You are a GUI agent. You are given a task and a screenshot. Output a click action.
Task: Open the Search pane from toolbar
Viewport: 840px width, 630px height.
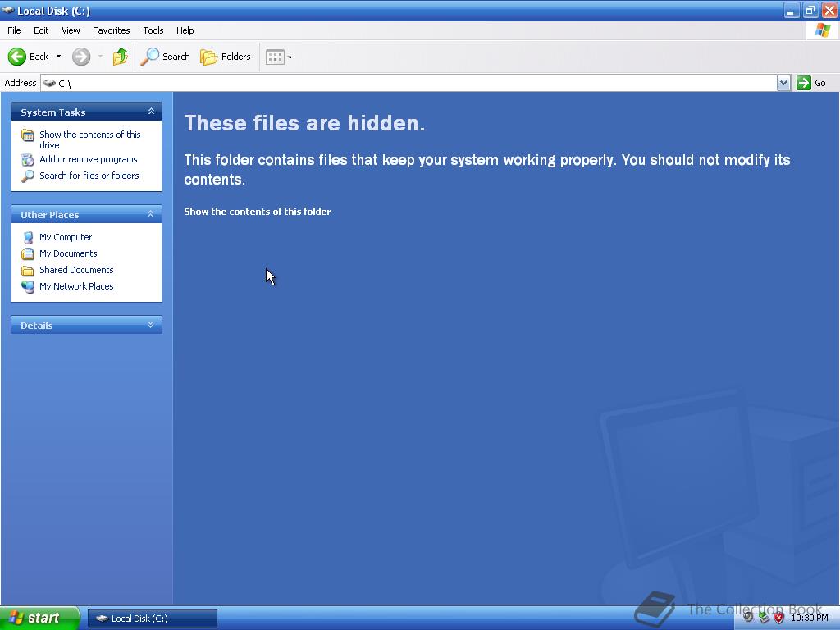click(166, 57)
